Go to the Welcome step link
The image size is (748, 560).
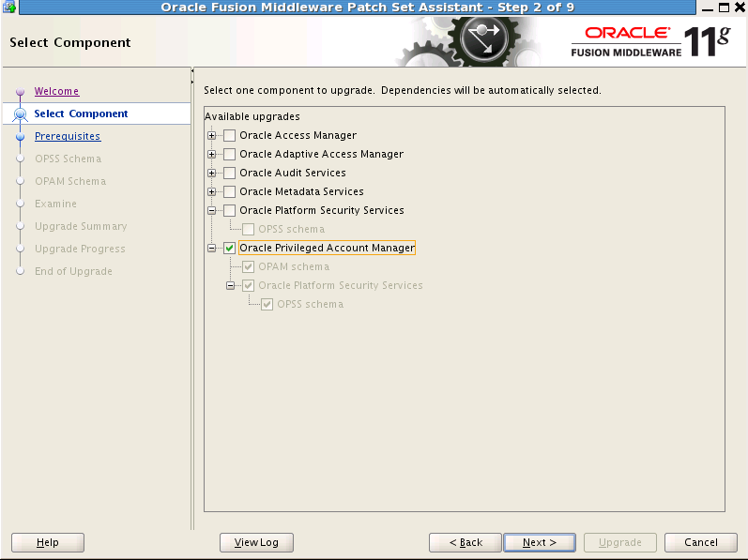56,91
